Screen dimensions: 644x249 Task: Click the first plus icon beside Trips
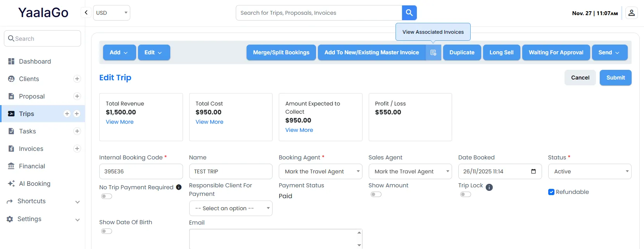[x=67, y=114]
